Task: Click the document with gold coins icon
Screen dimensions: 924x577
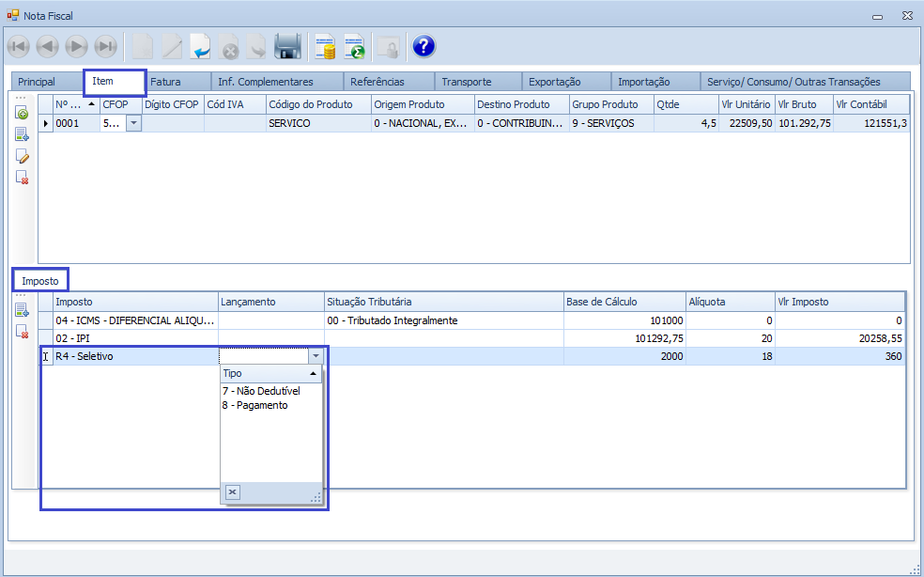Action: coord(325,46)
